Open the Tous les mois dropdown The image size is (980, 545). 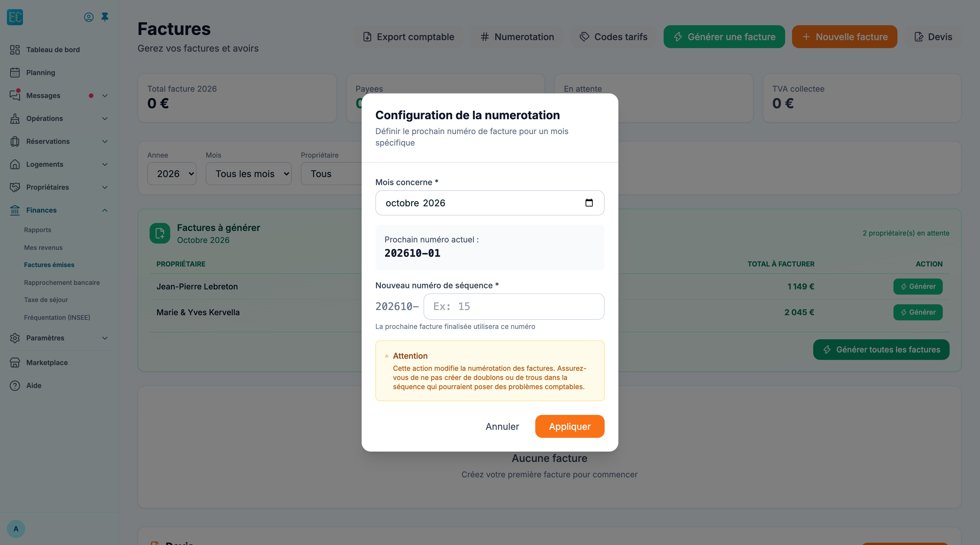(x=249, y=174)
